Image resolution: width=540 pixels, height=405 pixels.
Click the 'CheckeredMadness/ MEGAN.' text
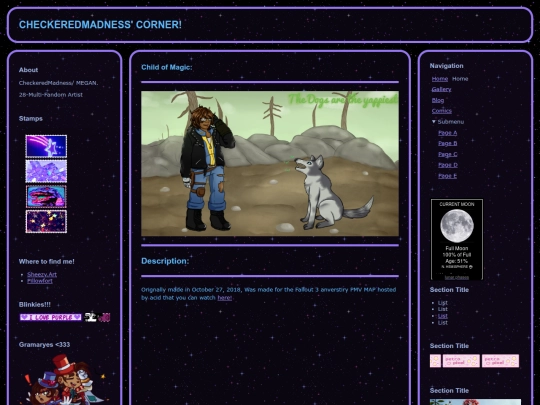coord(58,83)
